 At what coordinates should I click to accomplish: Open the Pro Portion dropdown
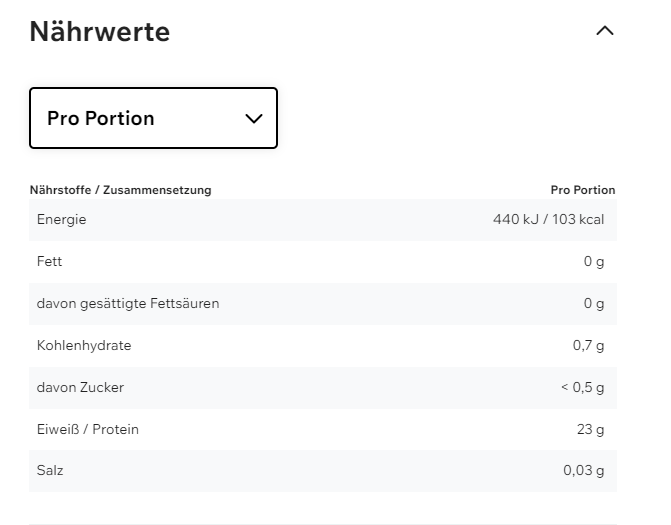coord(153,118)
